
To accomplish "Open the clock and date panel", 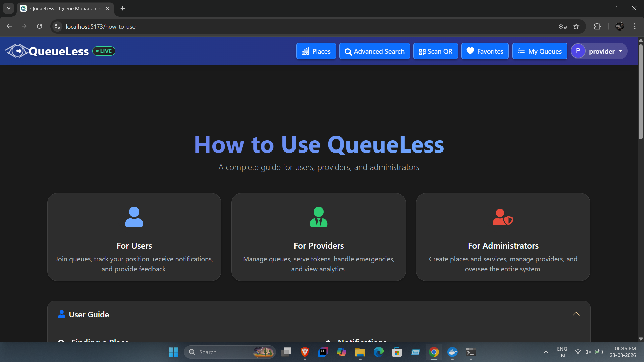I will tap(623, 352).
